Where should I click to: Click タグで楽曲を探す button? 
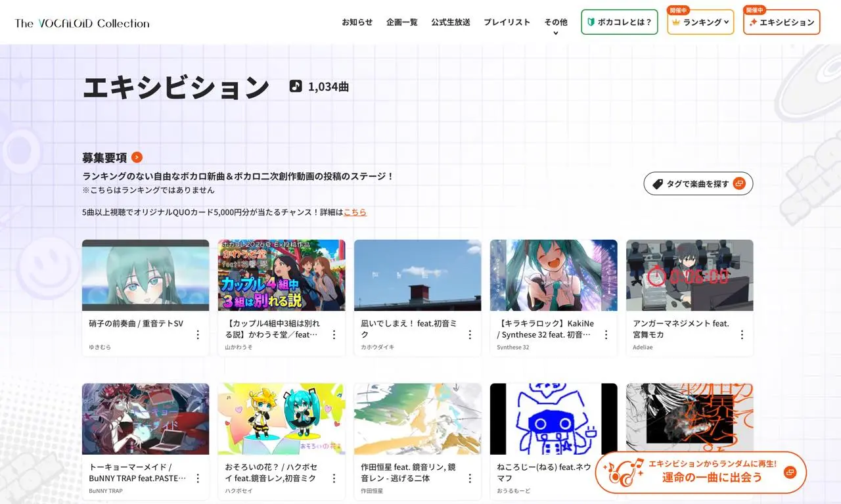tap(698, 184)
